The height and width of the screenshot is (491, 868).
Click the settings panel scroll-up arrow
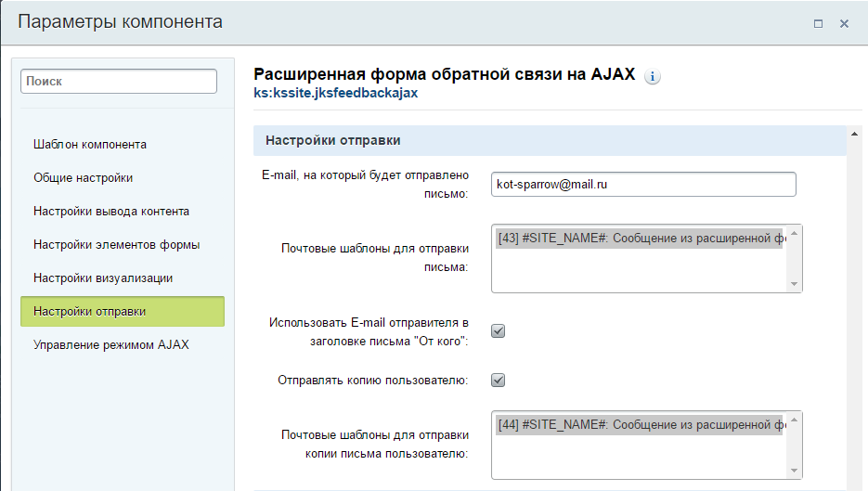tap(852, 136)
